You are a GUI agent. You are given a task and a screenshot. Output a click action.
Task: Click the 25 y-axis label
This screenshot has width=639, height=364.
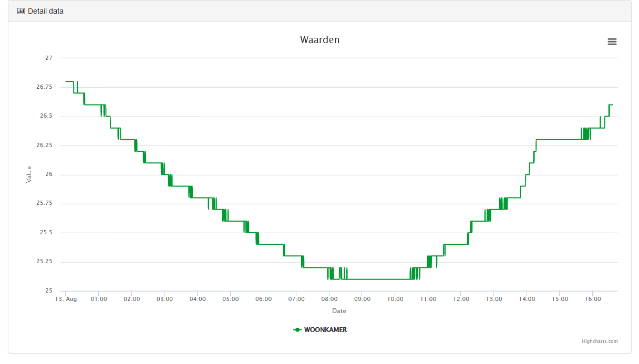point(49,291)
